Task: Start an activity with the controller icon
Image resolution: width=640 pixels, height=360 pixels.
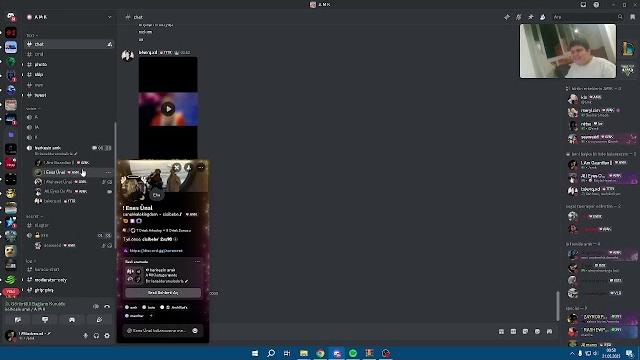Action: 72,320
